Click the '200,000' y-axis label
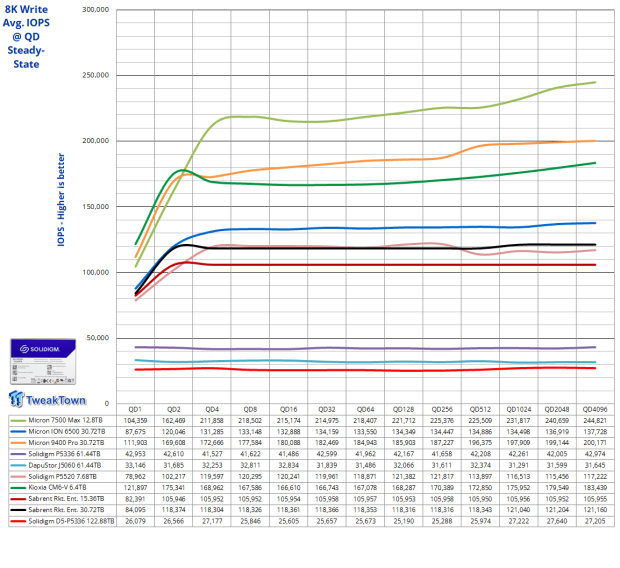620x568 pixels. point(95,141)
